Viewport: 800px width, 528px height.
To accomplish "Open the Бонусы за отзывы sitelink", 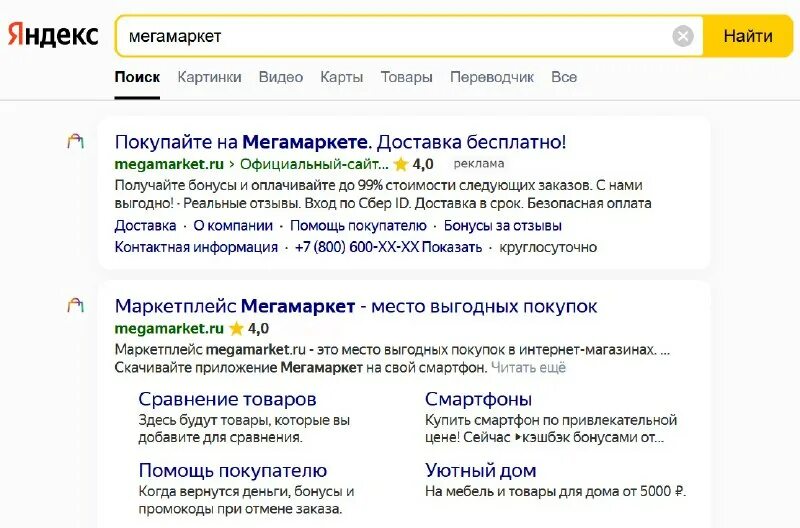I will pos(503,225).
